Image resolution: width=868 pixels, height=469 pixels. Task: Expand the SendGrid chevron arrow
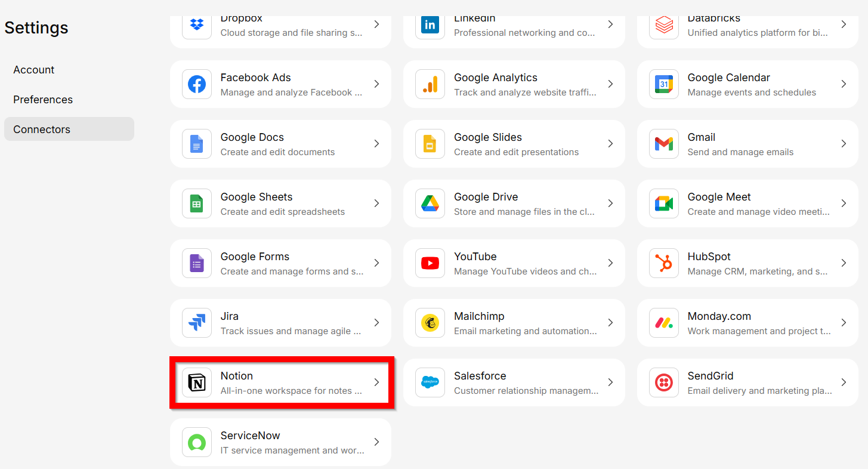click(844, 382)
